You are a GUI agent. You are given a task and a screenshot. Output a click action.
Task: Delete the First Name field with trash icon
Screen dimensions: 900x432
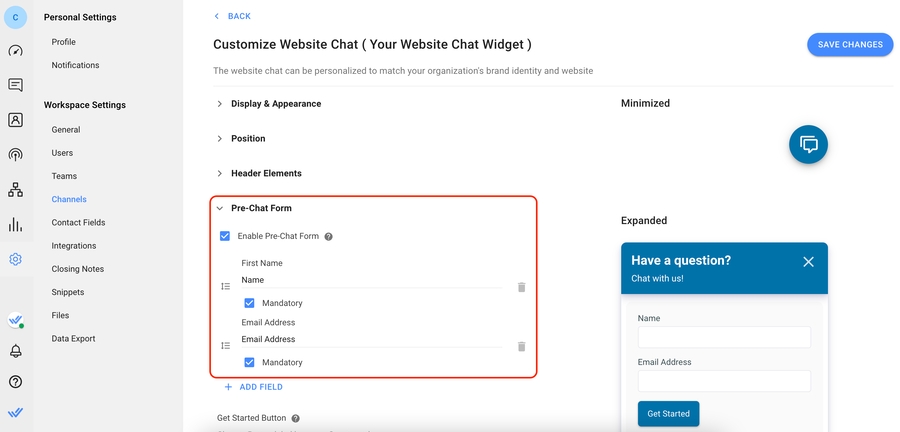coord(521,287)
